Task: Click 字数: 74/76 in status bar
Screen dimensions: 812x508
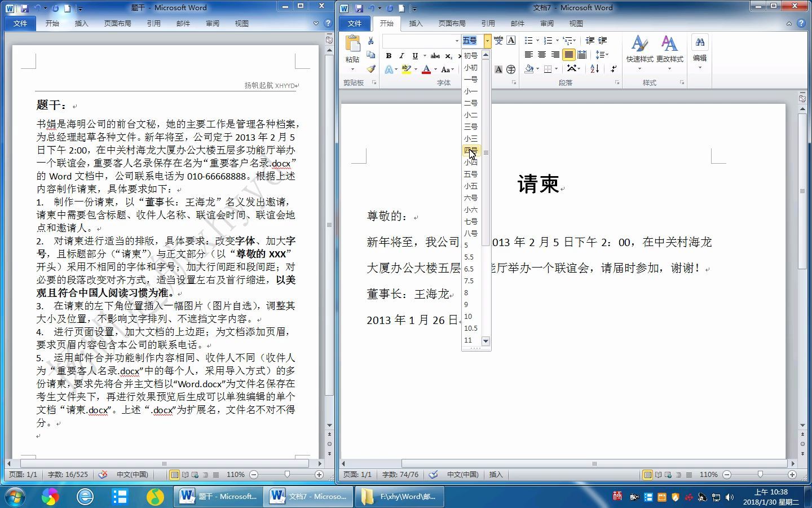Action: pyautogui.click(x=400, y=475)
